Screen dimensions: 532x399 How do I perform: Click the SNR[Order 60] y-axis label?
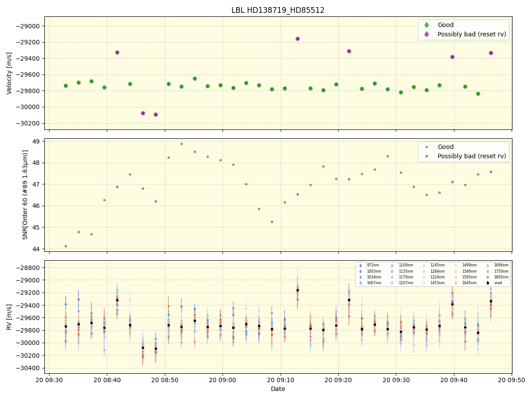tap(25, 195)
